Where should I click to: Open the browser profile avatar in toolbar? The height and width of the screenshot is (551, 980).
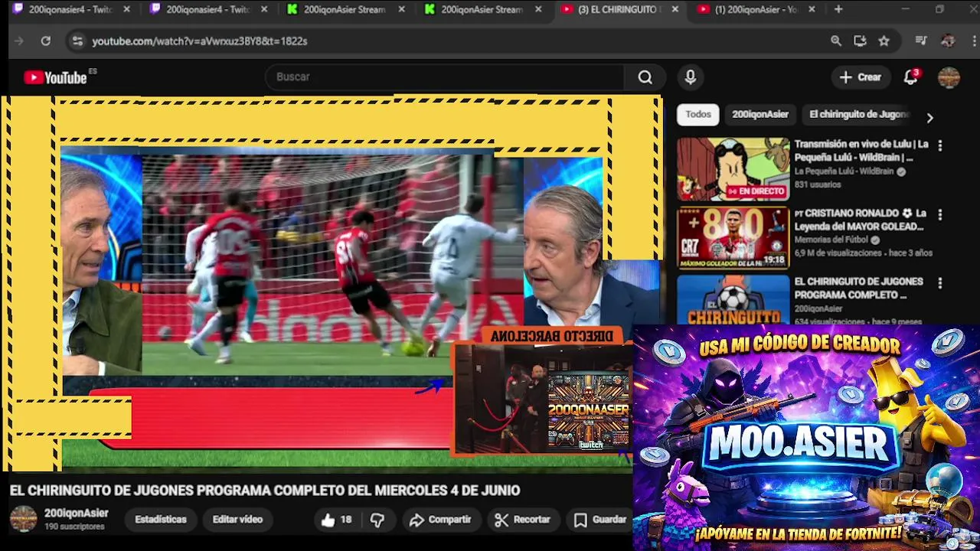pyautogui.click(x=948, y=41)
